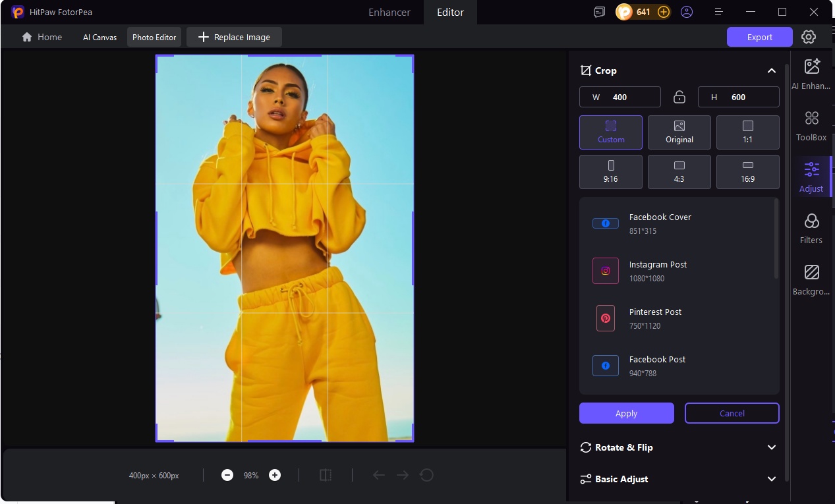The height and width of the screenshot is (504, 835).
Task: Select the 9:16 crop ratio
Action: (610, 171)
